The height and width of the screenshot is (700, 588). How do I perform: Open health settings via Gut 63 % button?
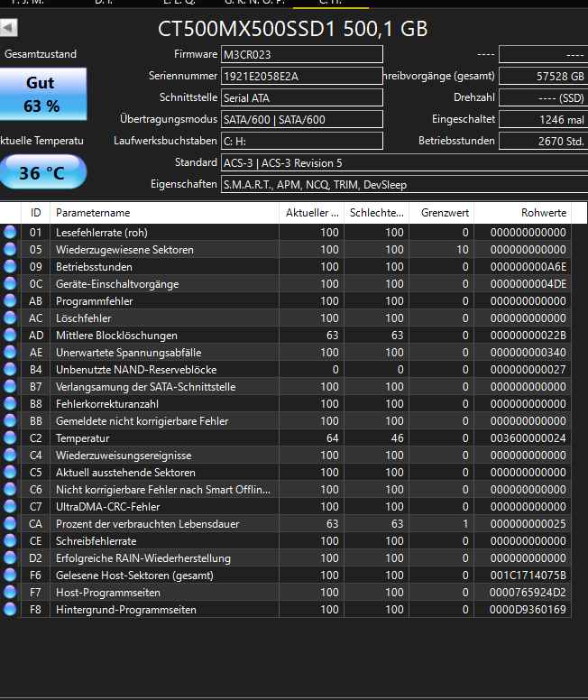42,94
